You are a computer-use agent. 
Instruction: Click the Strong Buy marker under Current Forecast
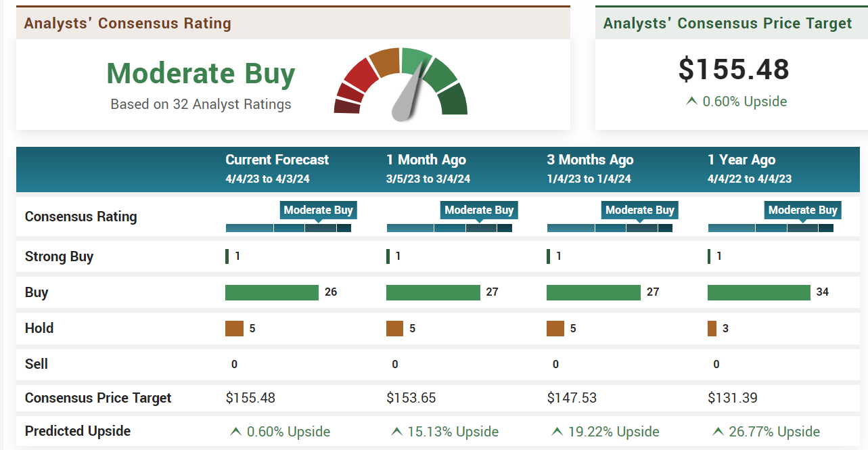click(x=227, y=256)
